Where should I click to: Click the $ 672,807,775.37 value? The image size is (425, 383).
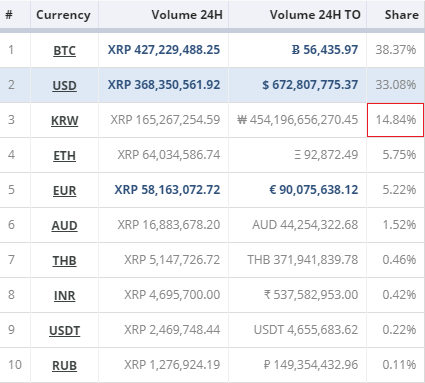tap(310, 85)
